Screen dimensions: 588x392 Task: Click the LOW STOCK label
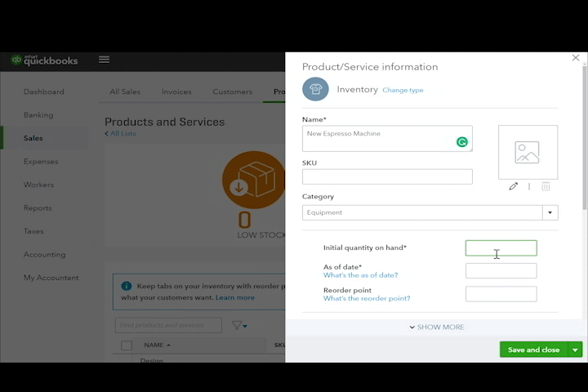[x=261, y=235]
